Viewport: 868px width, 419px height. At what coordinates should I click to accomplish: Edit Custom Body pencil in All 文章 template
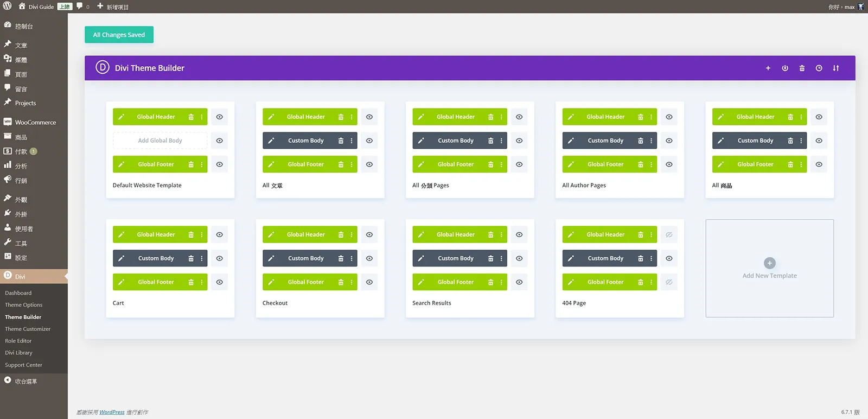[x=271, y=141]
